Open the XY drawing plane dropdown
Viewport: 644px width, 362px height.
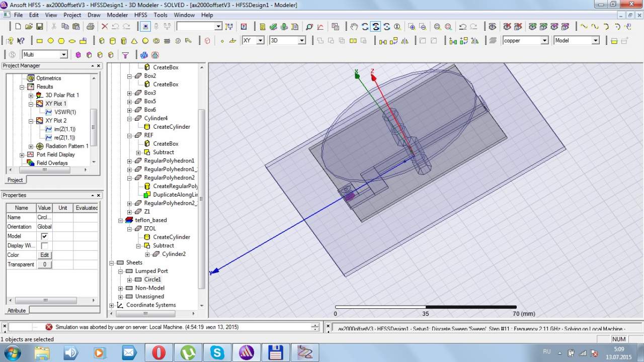[260, 41]
